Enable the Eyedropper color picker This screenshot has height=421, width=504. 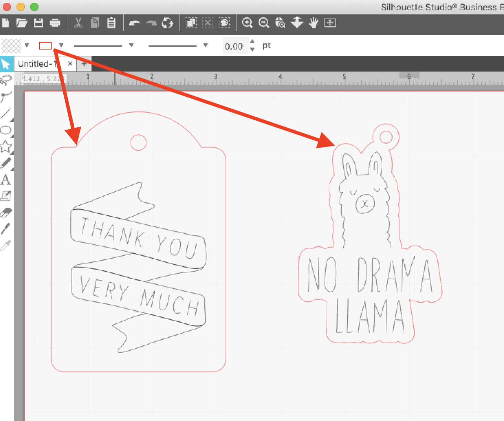click(5, 244)
